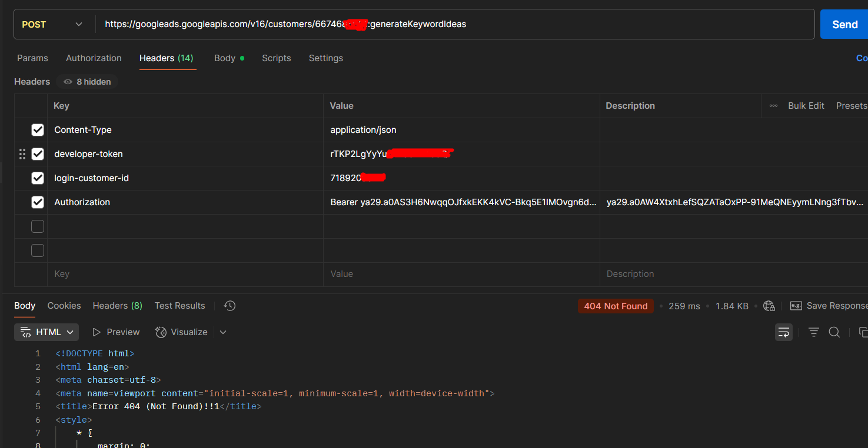Click the Key column header

click(61, 106)
